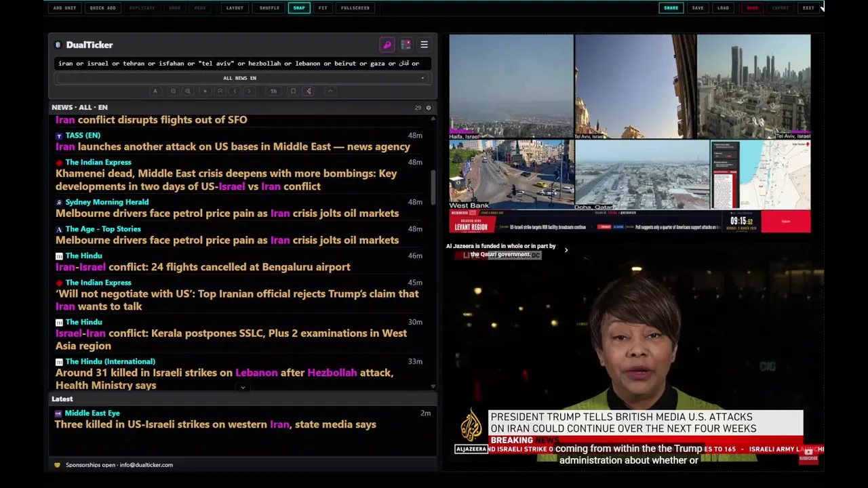Screen dimensions: 868x488
Task: Collapse ticker controls with up-caret icon
Action: tap(330, 91)
